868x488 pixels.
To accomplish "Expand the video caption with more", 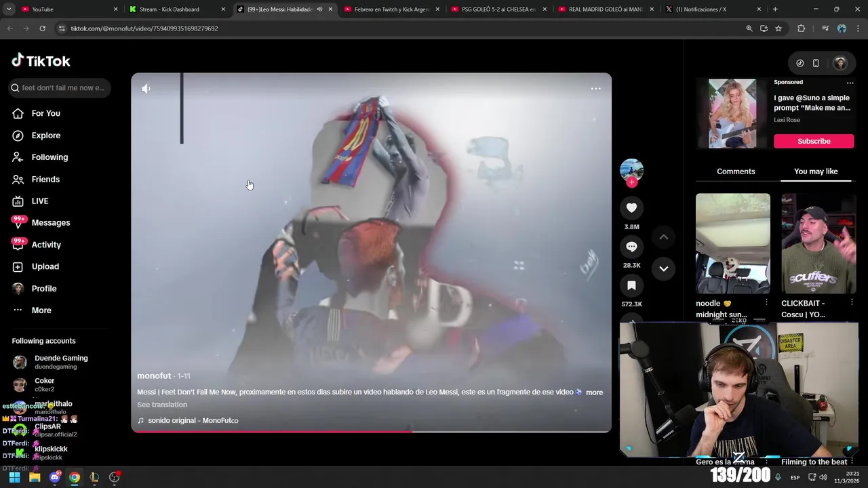I will [594, 392].
